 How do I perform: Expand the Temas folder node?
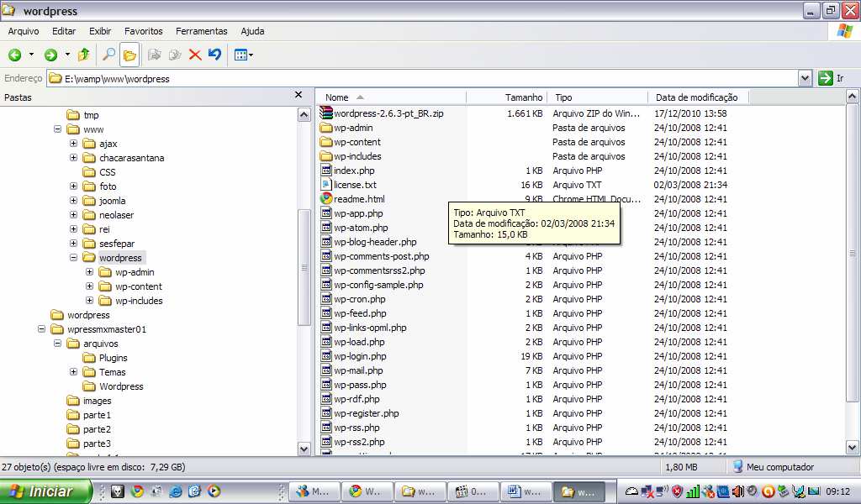point(74,372)
